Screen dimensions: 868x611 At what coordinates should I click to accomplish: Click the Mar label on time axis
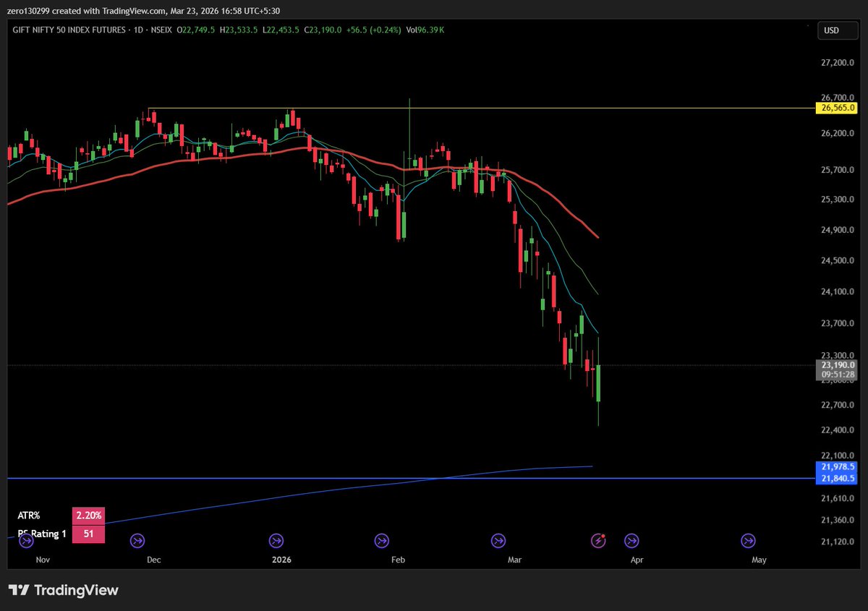(514, 560)
